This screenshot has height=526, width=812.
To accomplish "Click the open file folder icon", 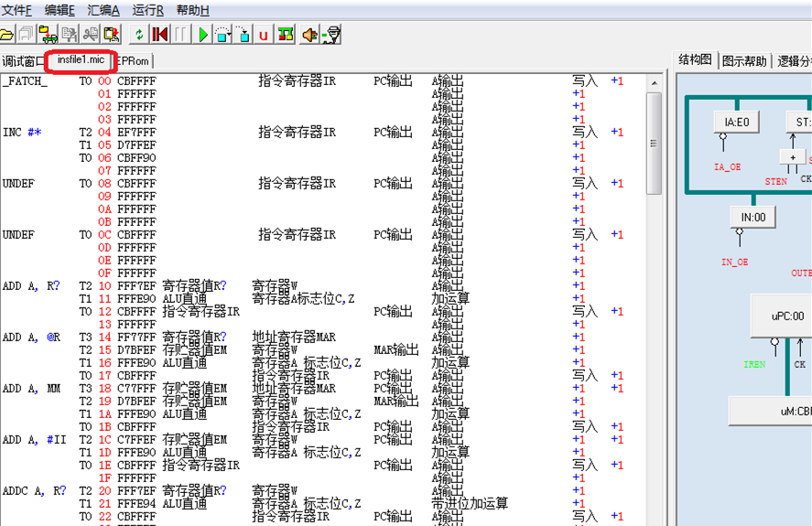I will (x=5, y=35).
